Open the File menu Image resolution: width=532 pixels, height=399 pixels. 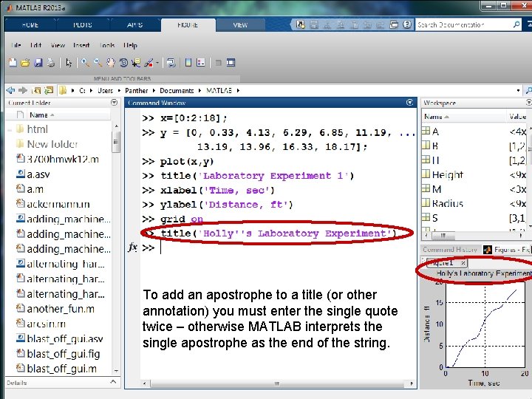[x=16, y=45]
